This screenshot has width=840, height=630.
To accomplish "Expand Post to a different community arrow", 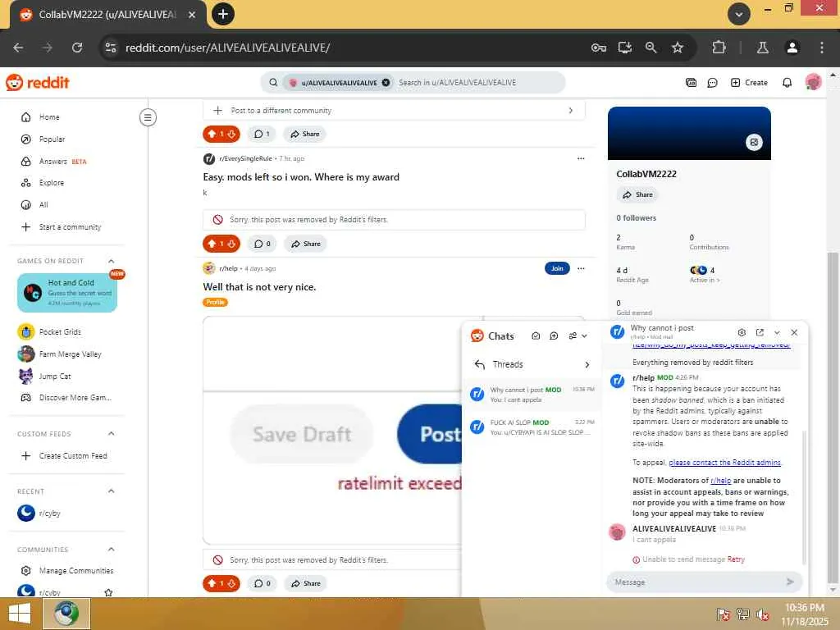I will [571, 111].
